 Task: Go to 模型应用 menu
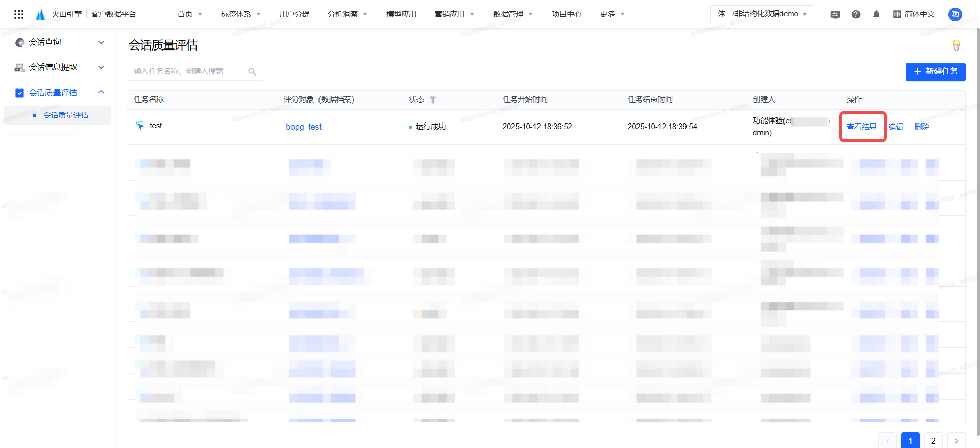click(401, 14)
